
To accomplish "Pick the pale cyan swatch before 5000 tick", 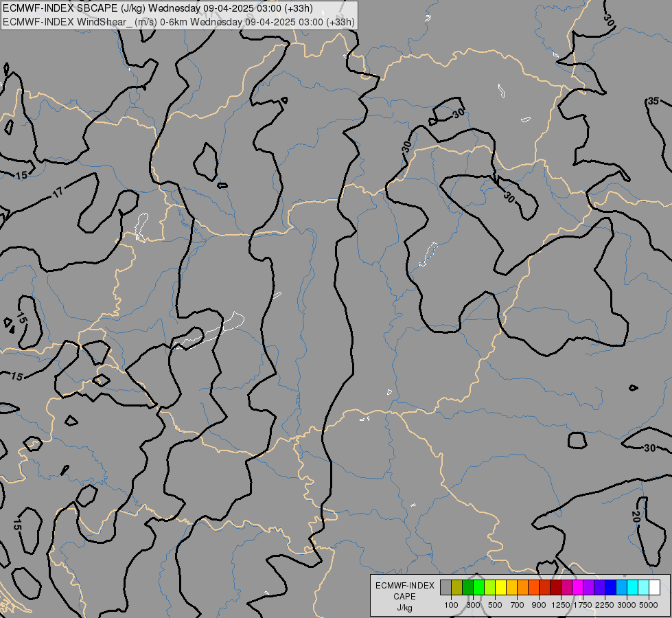I will [644, 587].
